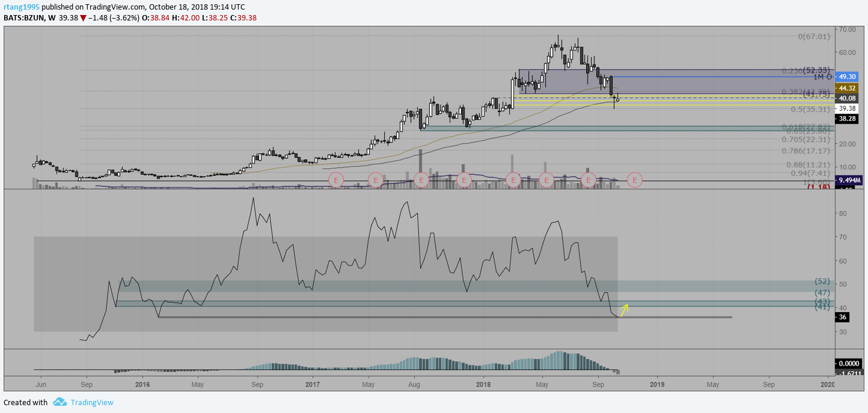Click the Fibonacci 0(67.01) level label
Viewport: 868px width, 413px height.
pos(814,36)
